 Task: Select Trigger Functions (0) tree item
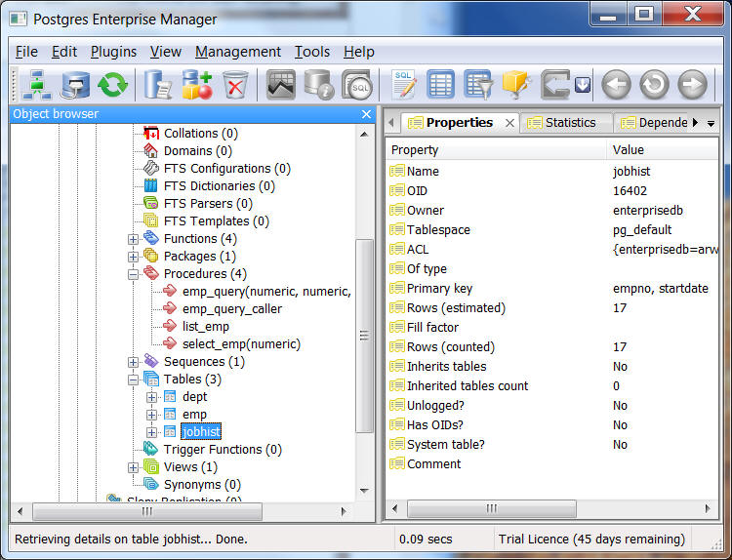coord(223,450)
